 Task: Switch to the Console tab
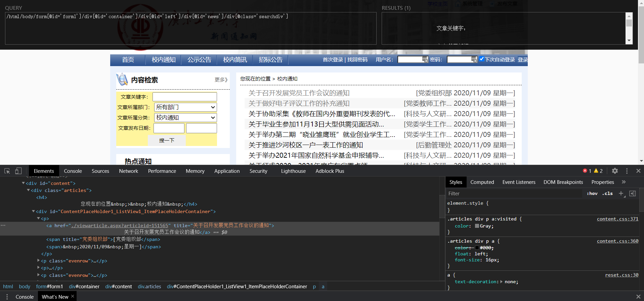click(73, 171)
